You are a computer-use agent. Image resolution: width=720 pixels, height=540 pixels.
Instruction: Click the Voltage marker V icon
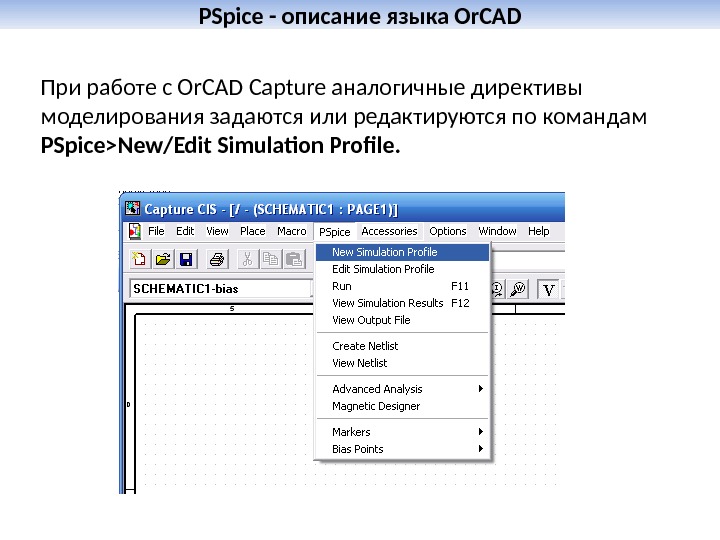pos(548,290)
